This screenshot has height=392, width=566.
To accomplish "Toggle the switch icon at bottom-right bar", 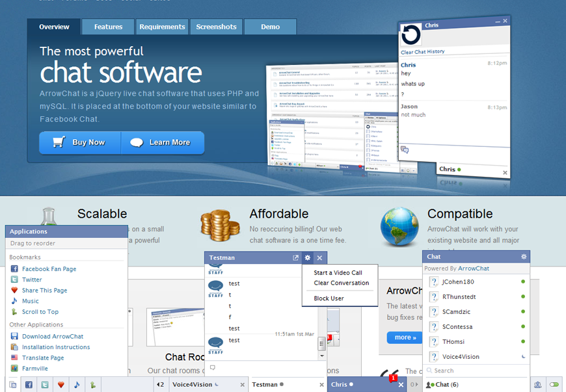I will (x=554, y=385).
